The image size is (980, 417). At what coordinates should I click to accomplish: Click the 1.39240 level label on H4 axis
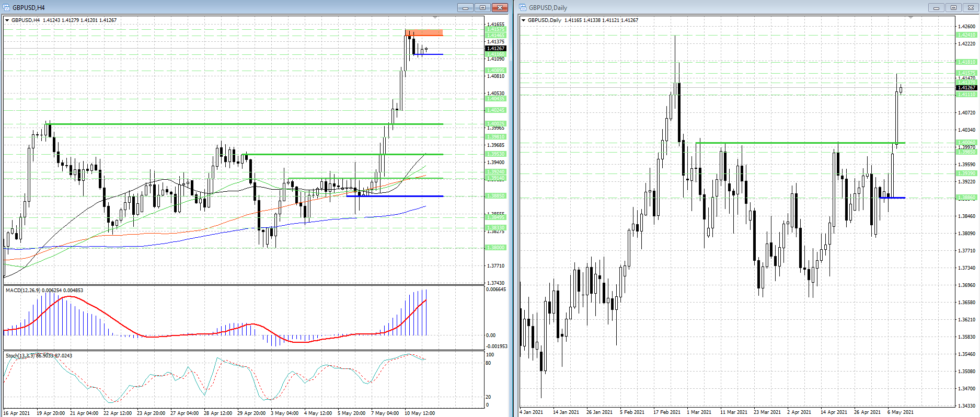(496, 172)
